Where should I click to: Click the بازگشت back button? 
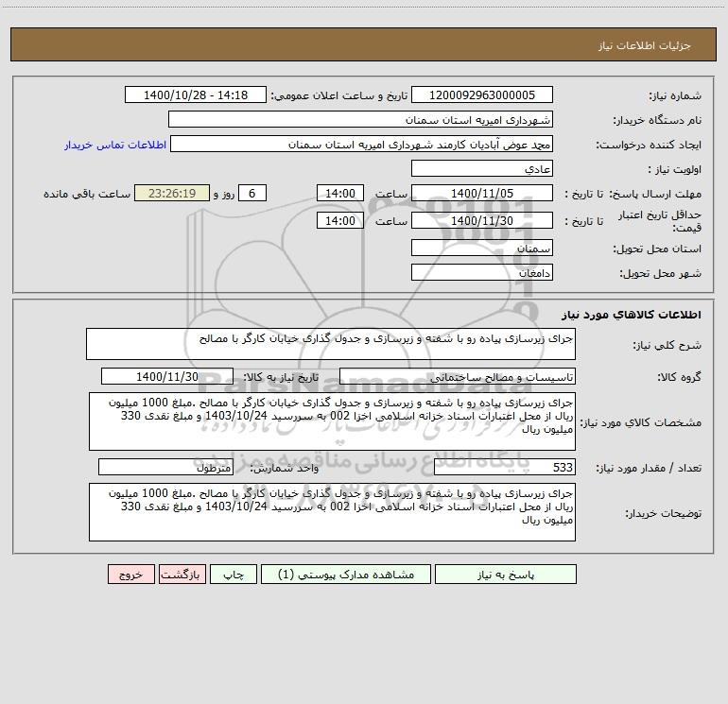coord(182,575)
